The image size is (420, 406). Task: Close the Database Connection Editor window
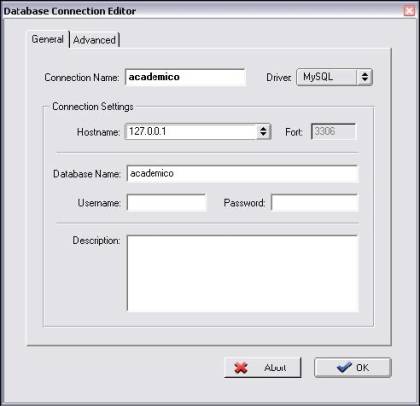(409, 11)
